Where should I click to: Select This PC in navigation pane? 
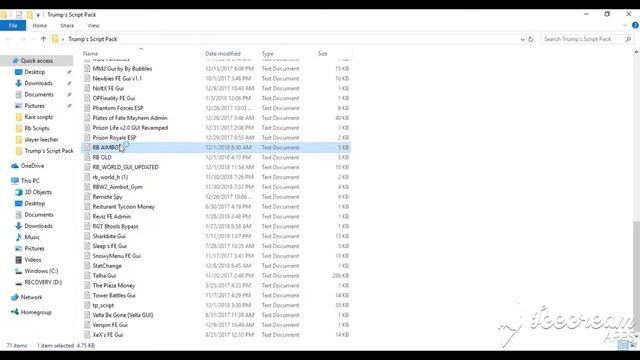point(30,181)
